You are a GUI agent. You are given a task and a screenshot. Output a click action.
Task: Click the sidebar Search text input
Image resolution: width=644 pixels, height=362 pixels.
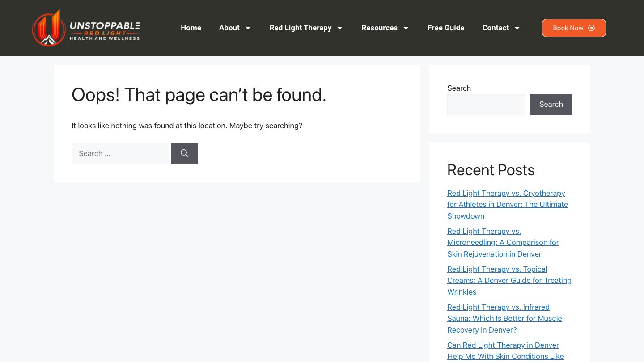point(486,105)
